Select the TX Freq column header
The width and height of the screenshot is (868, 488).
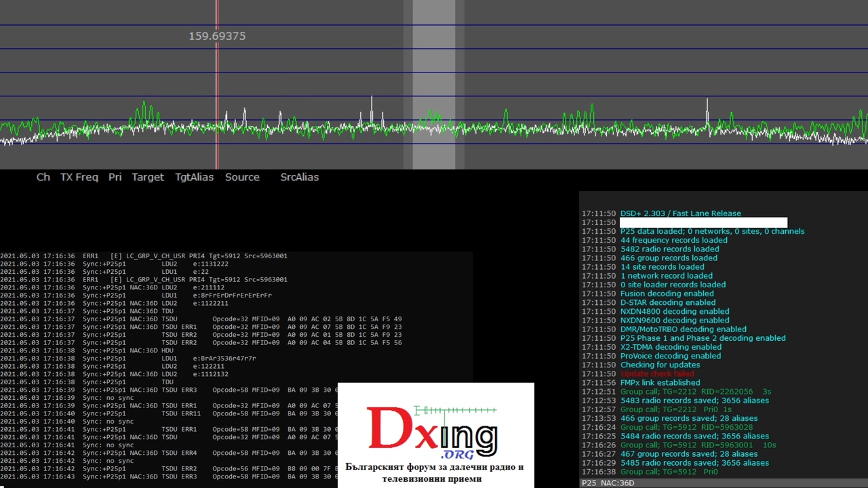[79, 177]
